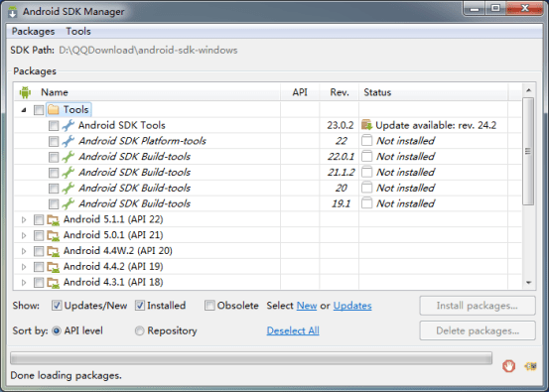549x392 pixels.
Task: Expand Android 4.4W.2 (API 20) group
Action: pos(24,251)
